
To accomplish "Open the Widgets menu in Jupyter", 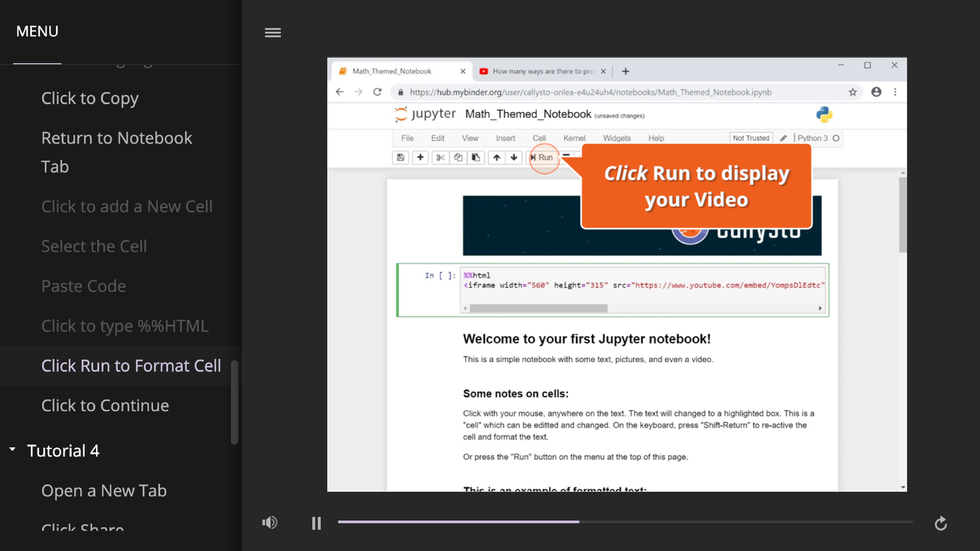I will click(617, 138).
